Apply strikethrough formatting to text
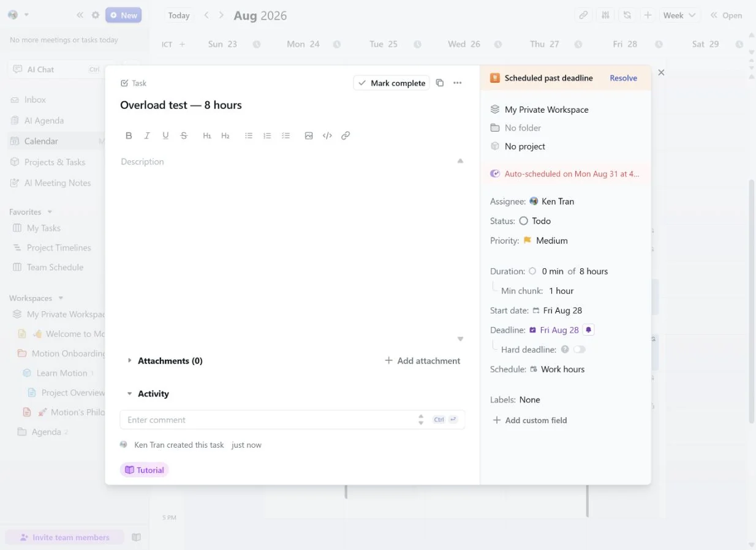 tap(184, 135)
